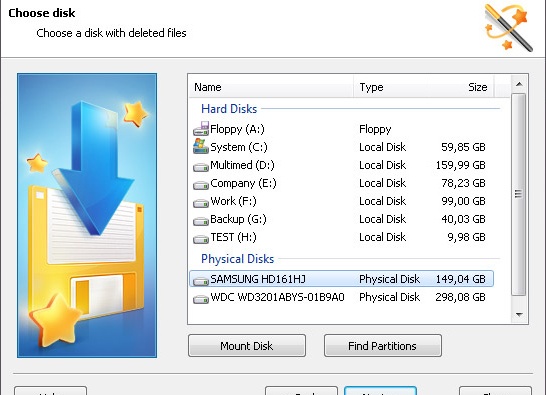Click the Backup (G:) disk icon
The width and height of the screenshot is (546, 395).
pyautogui.click(x=201, y=221)
